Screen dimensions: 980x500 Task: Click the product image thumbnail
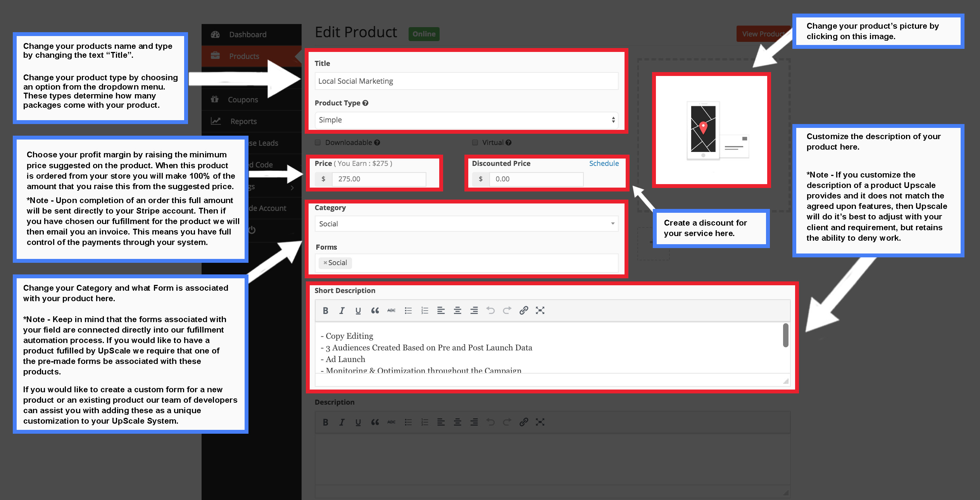pos(711,130)
